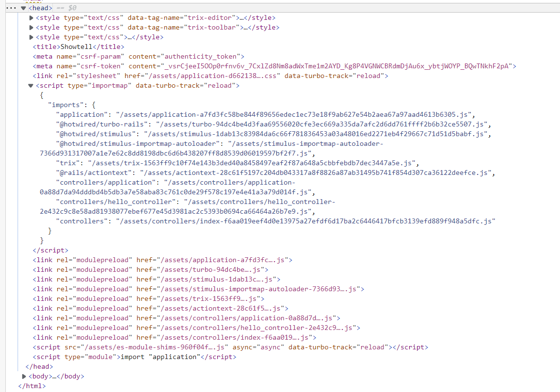Click the "imports": { line

72,105
